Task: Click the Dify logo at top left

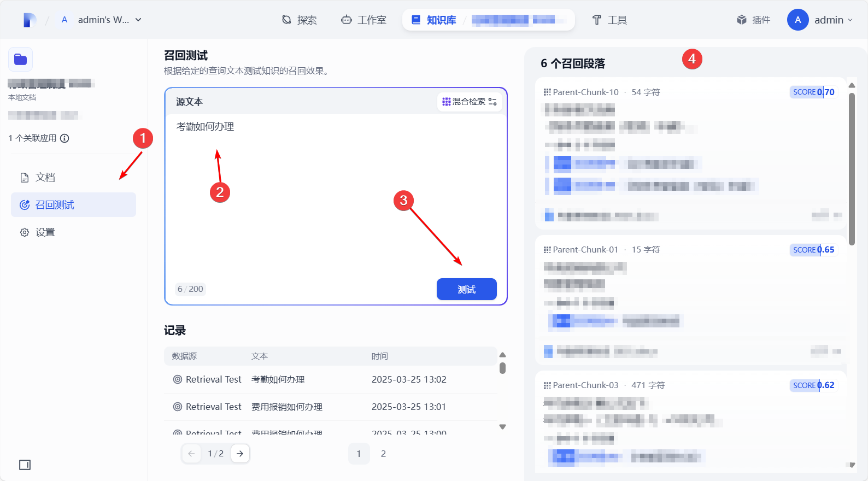Action: [x=30, y=20]
